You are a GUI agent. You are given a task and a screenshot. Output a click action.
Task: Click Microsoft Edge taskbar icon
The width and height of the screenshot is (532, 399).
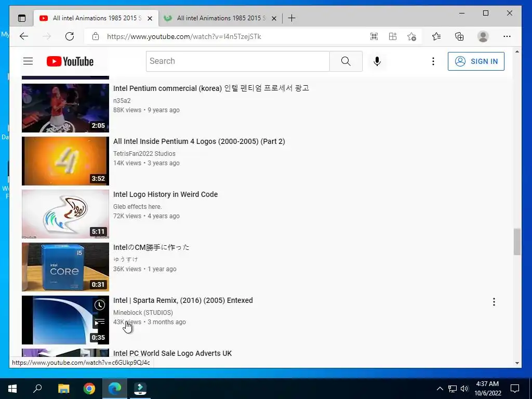pyautogui.click(x=115, y=389)
